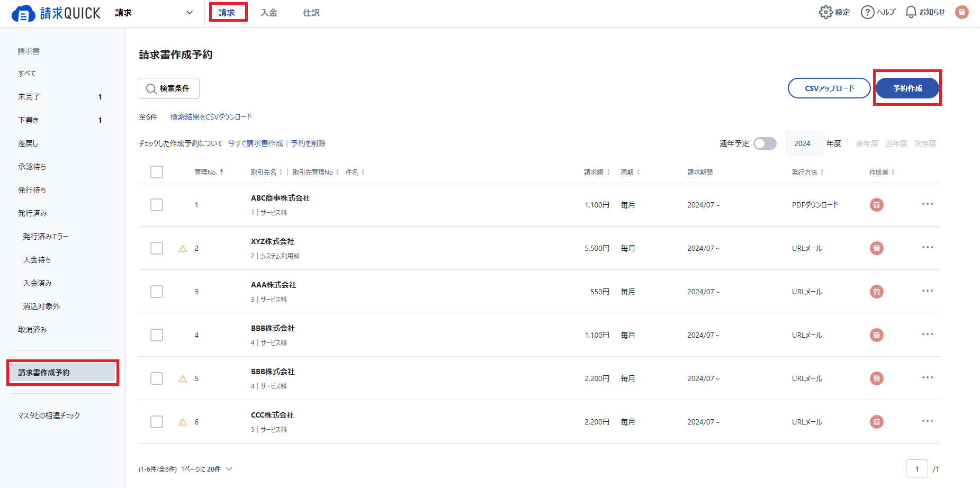The width and height of the screenshot is (980, 488).
Task: Open the three-dot menu for AAA株式会社
Action: point(927,291)
